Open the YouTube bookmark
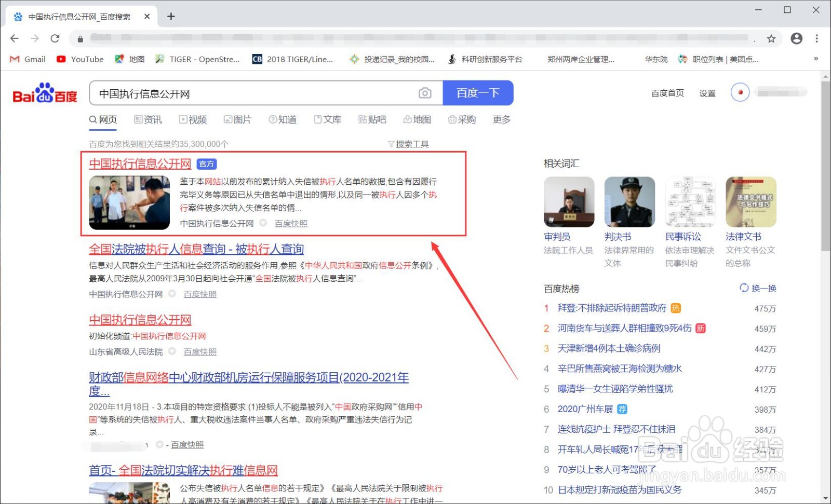This screenshot has height=504, width=831. [x=81, y=59]
